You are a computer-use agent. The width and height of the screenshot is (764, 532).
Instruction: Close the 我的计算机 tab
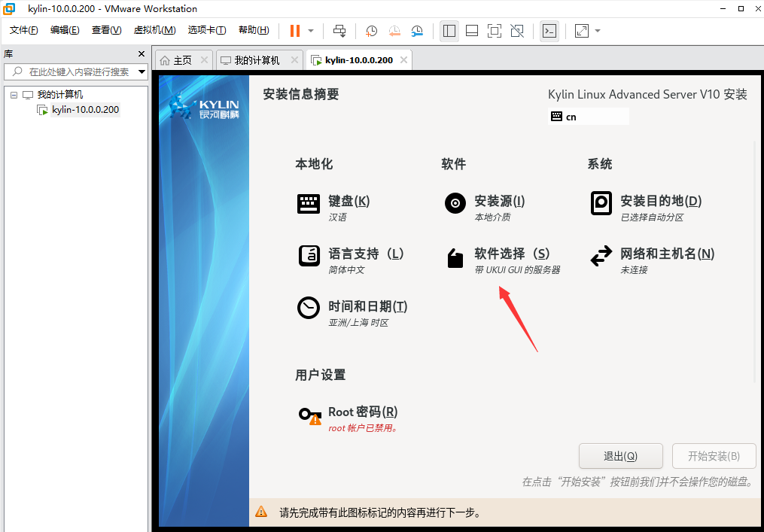[294, 60]
